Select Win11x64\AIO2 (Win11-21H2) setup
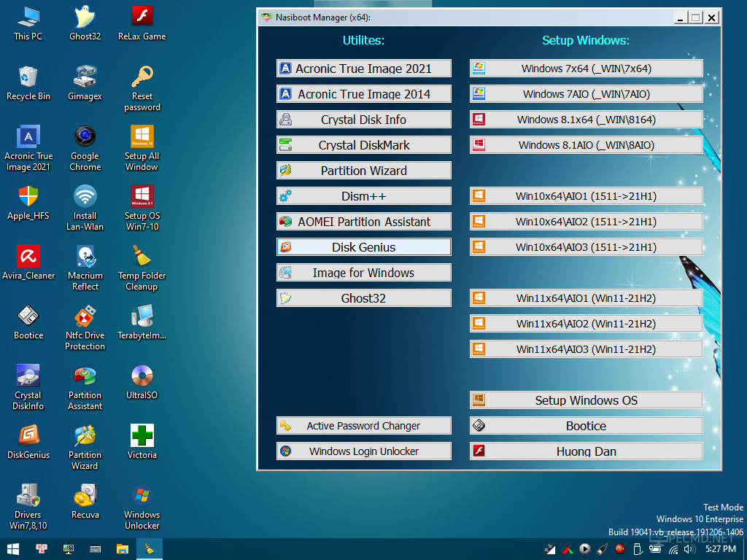Viewport: 747px width, 560px height. coord(586,324)
